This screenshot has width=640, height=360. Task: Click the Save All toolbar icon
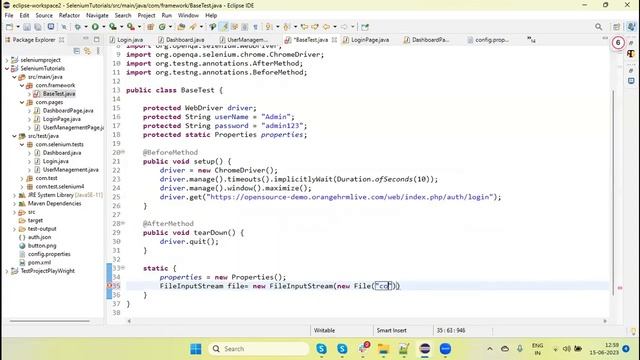pyautogui.click(x=38, y=27)
